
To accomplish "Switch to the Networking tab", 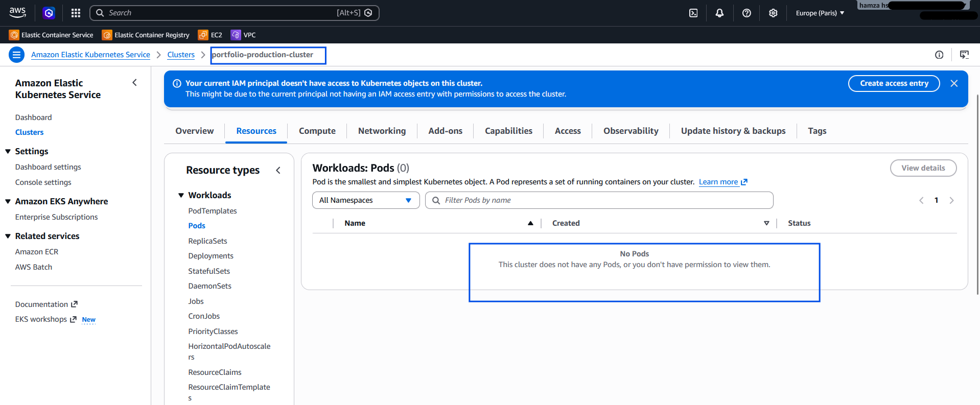I will click(x=382, y=131).
